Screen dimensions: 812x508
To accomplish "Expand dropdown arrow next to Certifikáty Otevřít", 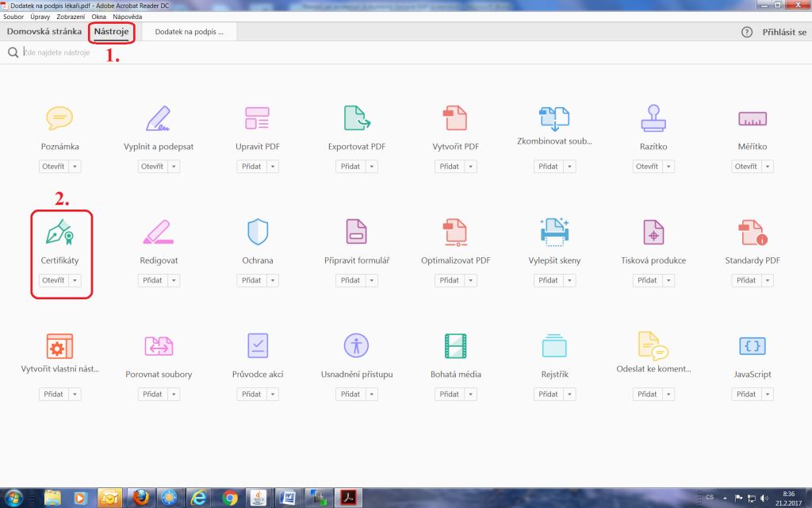I will click(75, 280).
